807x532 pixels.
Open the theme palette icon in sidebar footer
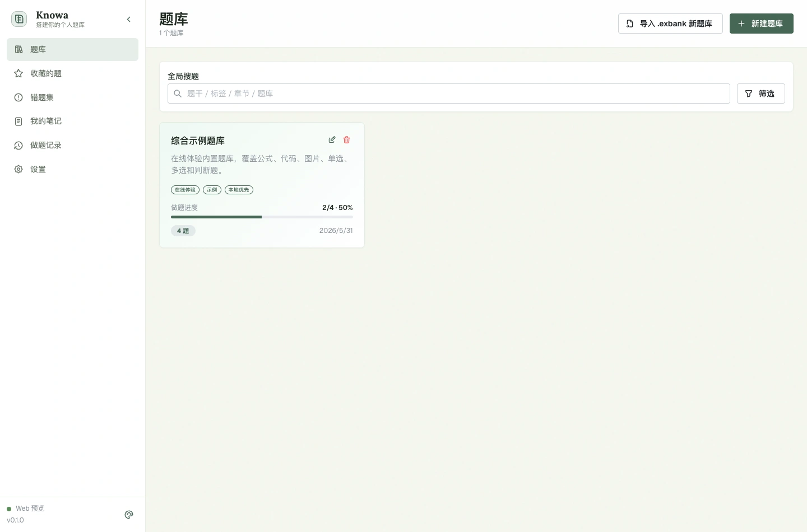[129, 515]
